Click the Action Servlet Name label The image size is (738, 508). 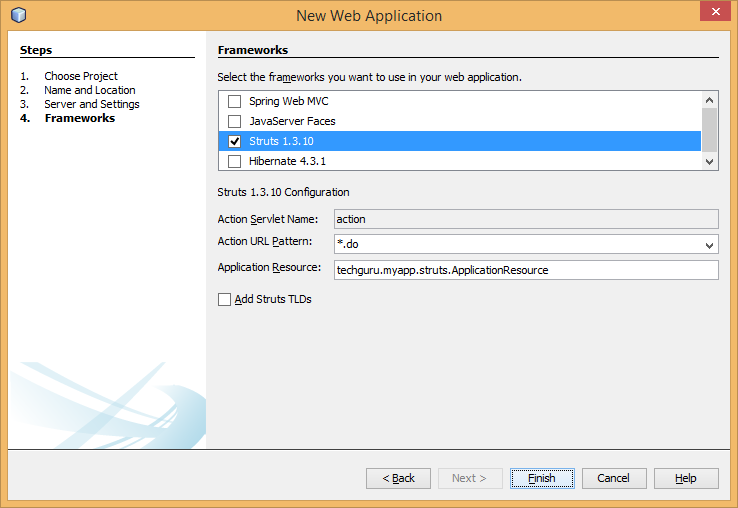pos(268,219)
